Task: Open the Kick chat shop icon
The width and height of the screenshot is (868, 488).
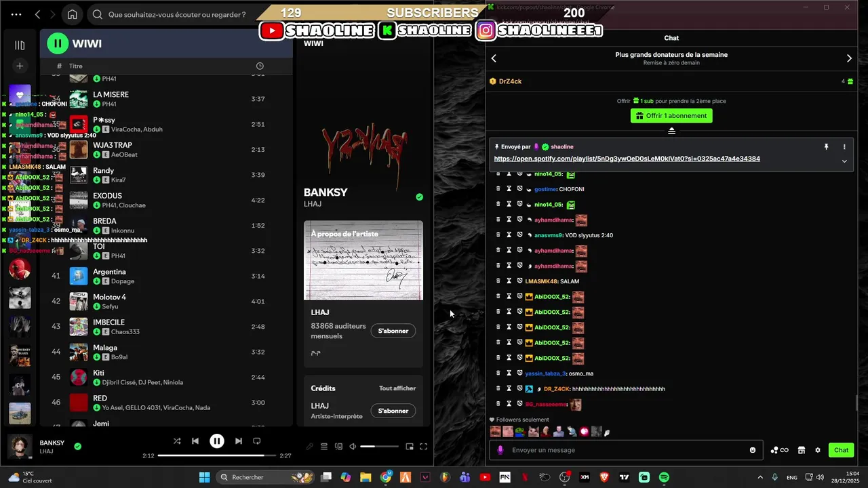Action: [x=801, y=450]
